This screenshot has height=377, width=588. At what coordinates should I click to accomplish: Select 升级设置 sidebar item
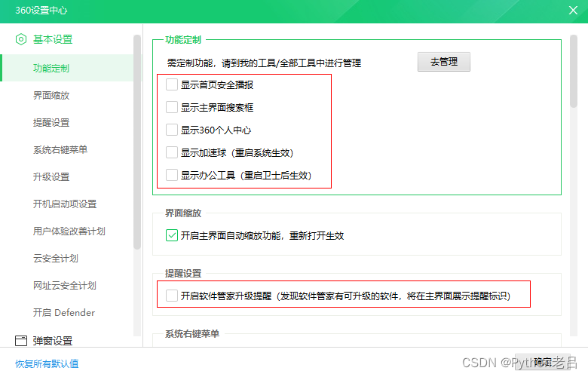pos(51,176)
